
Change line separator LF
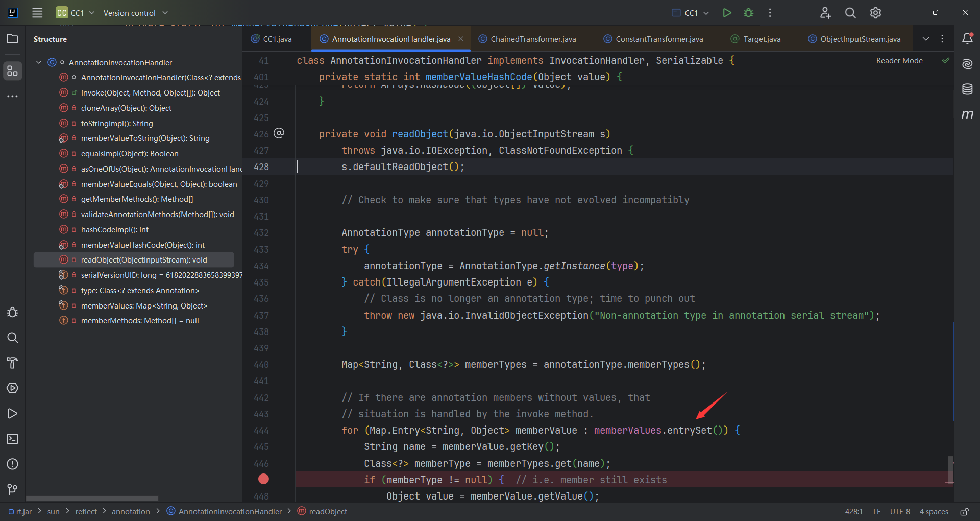click(x=876, y=511)
